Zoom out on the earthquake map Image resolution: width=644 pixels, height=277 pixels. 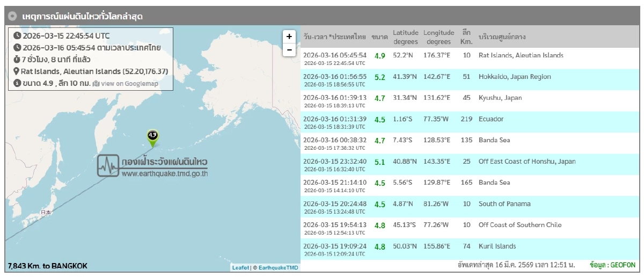[289, 50]
